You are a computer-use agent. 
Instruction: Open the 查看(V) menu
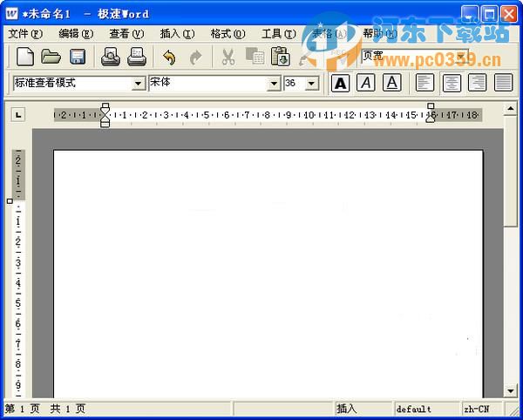126,34
